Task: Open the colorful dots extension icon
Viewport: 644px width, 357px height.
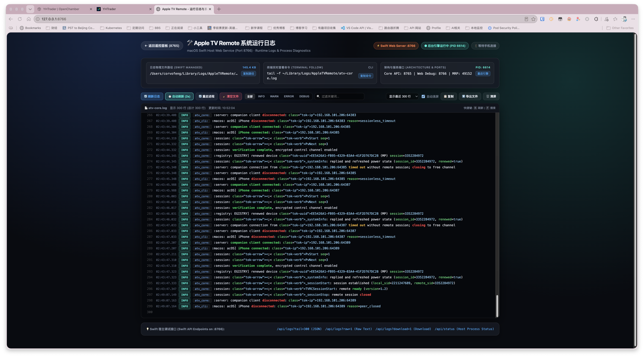Action: point(578,19)
